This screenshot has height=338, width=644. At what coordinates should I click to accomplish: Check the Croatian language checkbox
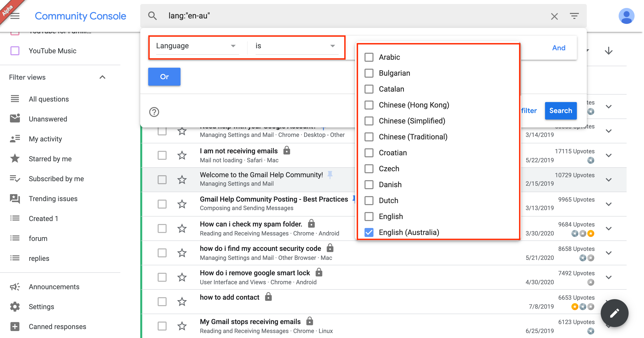369,153
